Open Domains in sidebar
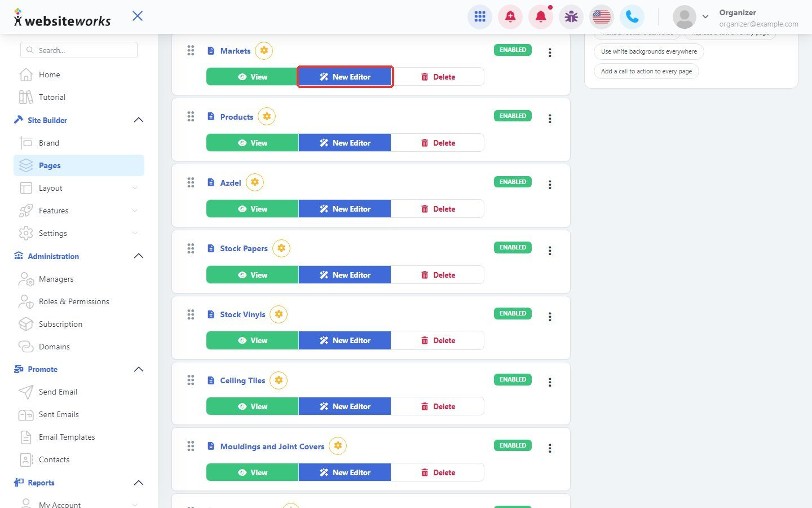 click(79, 347)
